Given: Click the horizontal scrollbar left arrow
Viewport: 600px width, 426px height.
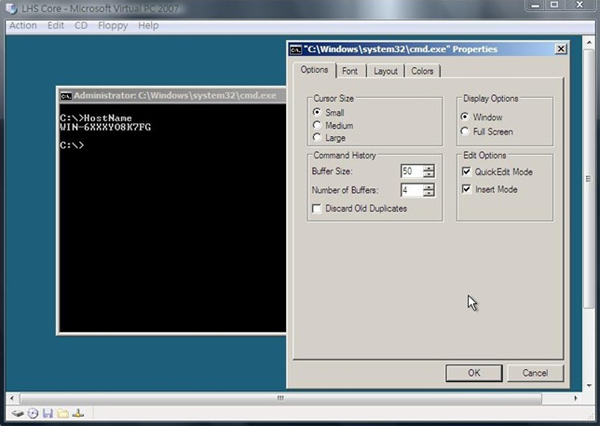Looking at the screenshot, I should [x=11, y=397].
